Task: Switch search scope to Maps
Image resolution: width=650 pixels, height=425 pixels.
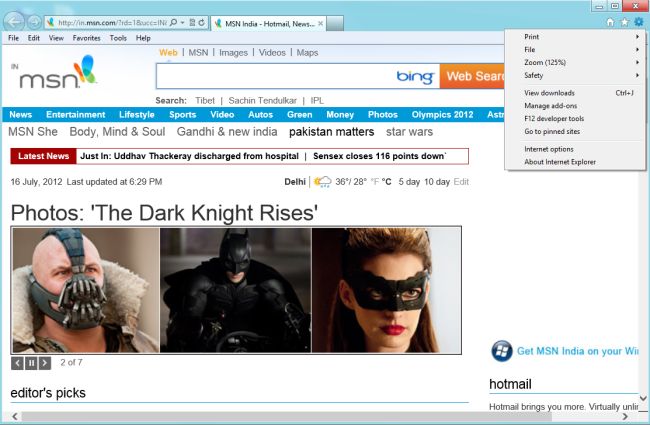Action: pos(307,53)
